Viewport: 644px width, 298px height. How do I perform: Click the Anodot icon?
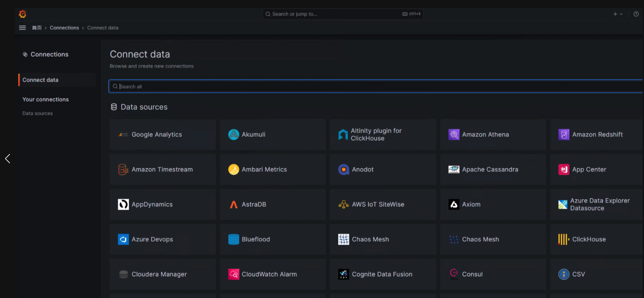point(344,169)
